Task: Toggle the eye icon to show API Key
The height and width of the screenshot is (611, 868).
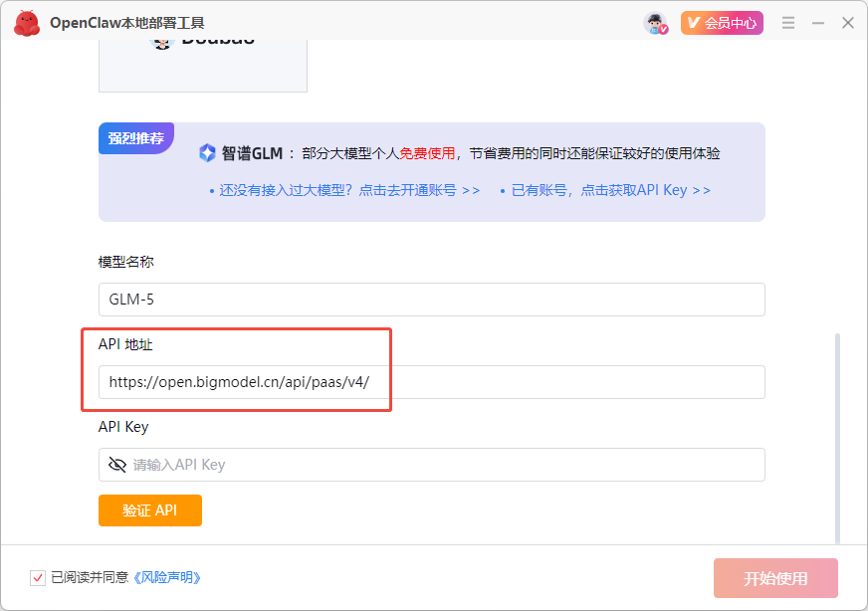Action: point(117,465)
